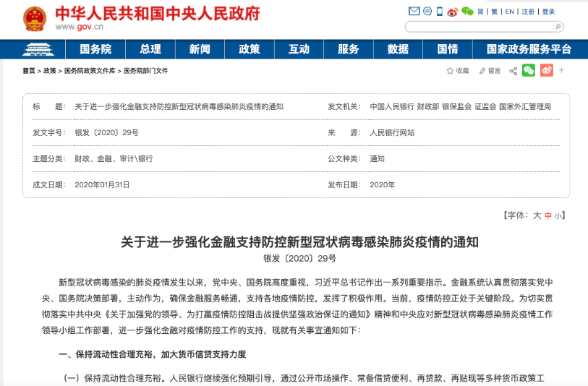Click the email envelope icon in header
The width and height of the screenshot is (588, 386).
[x=414, y=12]
